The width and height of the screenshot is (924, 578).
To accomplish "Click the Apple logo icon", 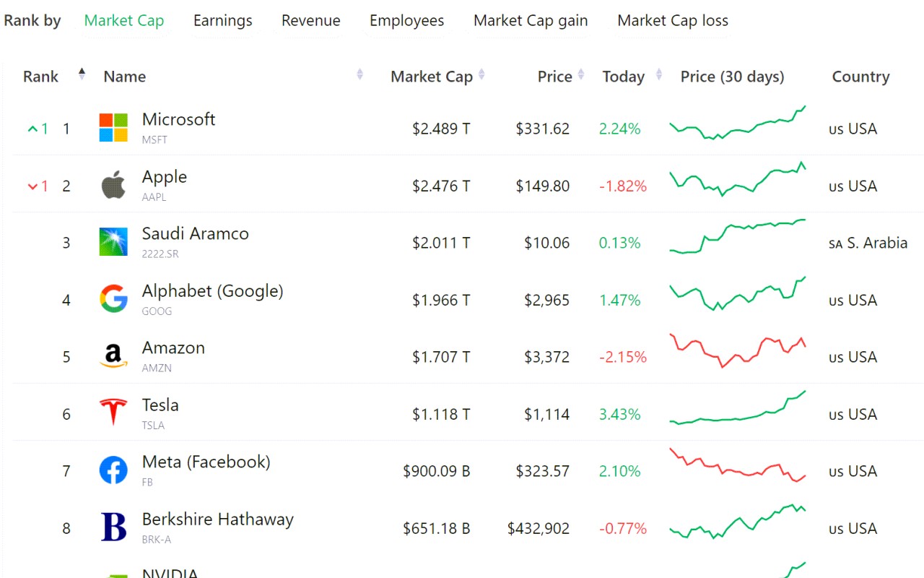I will point(113,186).
